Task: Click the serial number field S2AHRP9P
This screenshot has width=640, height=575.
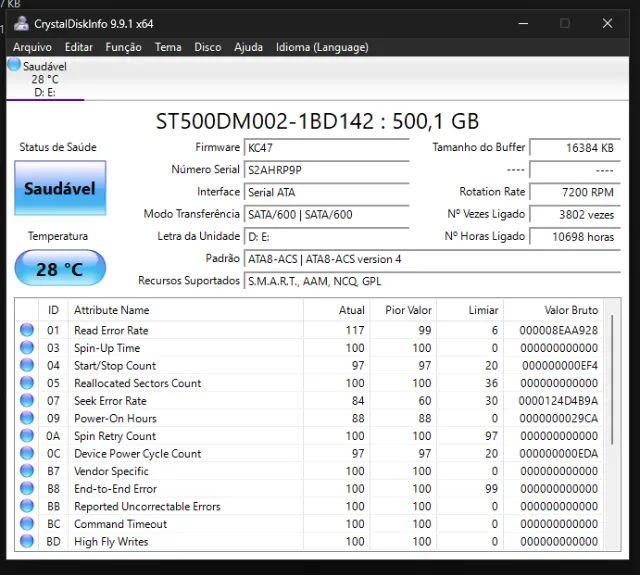Action: coord(327,170)
